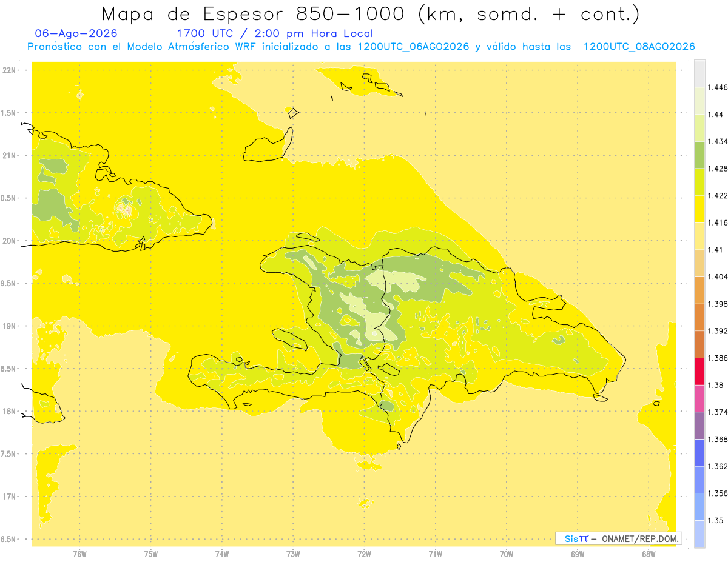Click the legend value 1.38
This screenshot has width=728, height=562.
click(715, 385)
